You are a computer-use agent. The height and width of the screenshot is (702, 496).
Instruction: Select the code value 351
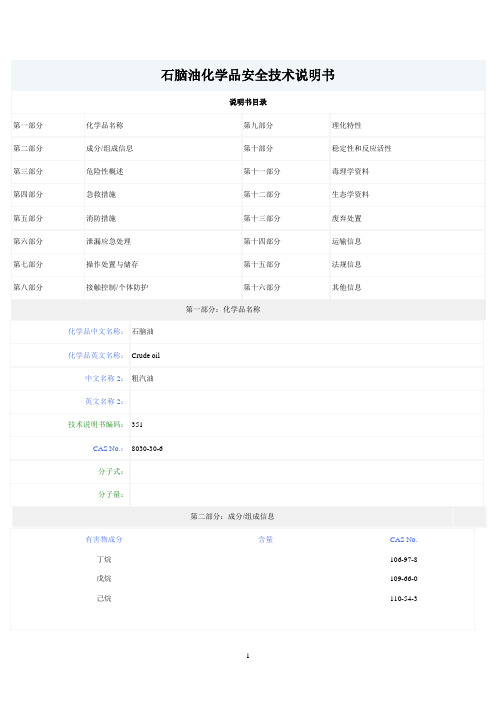137,424
